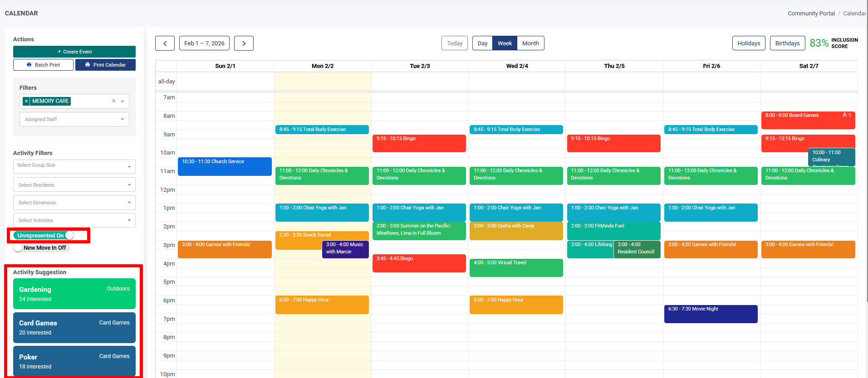Open Sunday 3:00 Games with Friends event
The image size is (868, 378).
point(225,249)
